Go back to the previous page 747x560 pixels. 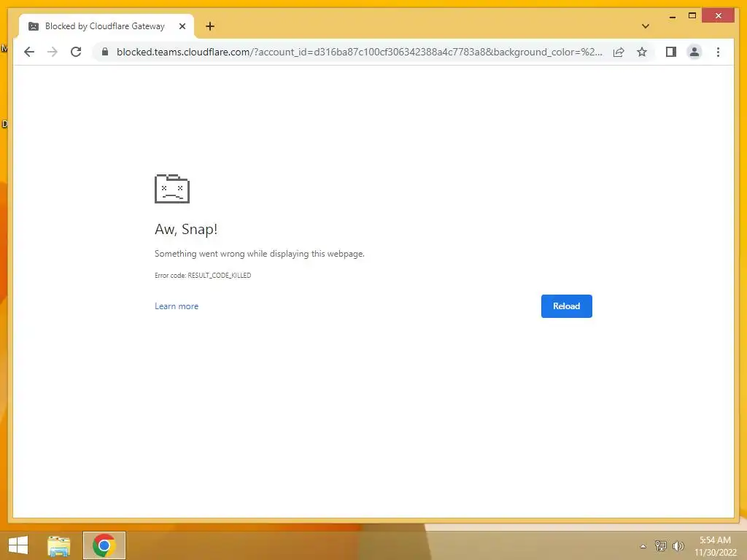pyautogui.click(x=29, y=52)
